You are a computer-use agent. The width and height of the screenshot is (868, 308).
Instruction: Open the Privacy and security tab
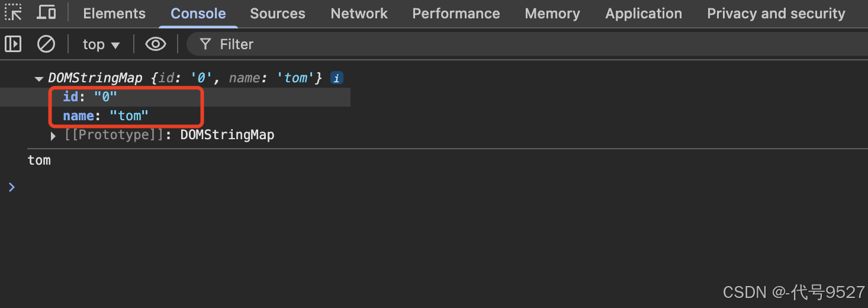point(776,14)
